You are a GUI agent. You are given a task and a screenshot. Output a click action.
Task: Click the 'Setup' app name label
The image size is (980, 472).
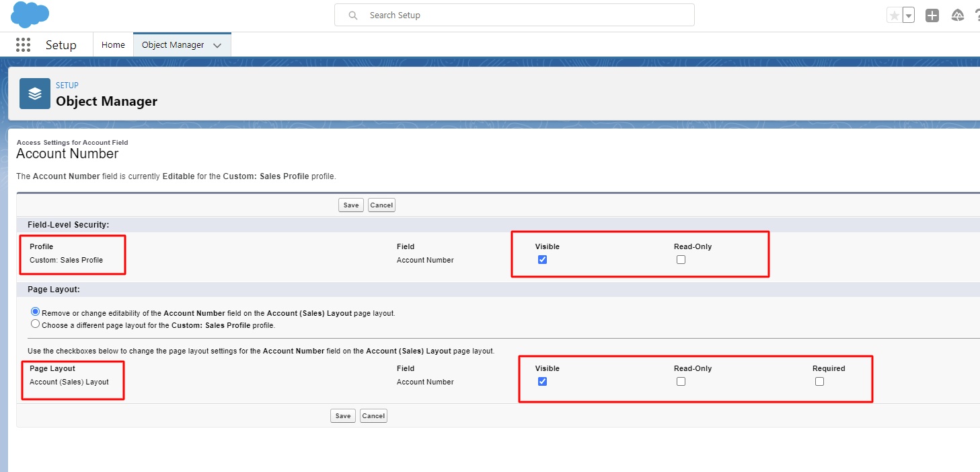pyautogui.click(x=61, y=45)
